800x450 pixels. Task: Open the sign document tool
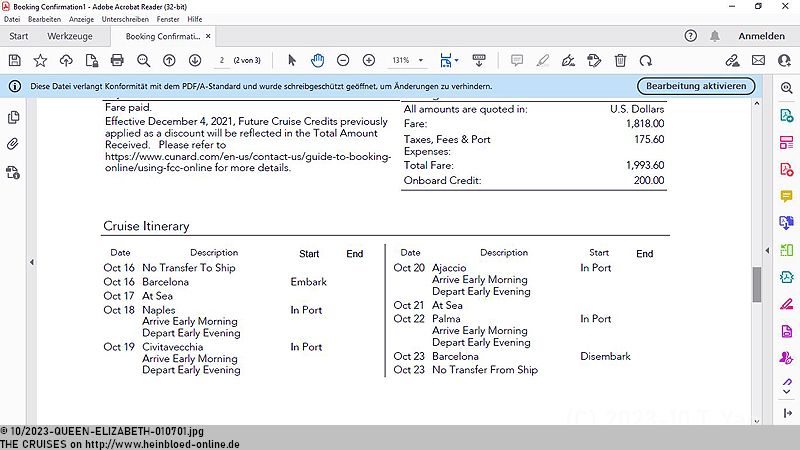(x=568, y=60)
